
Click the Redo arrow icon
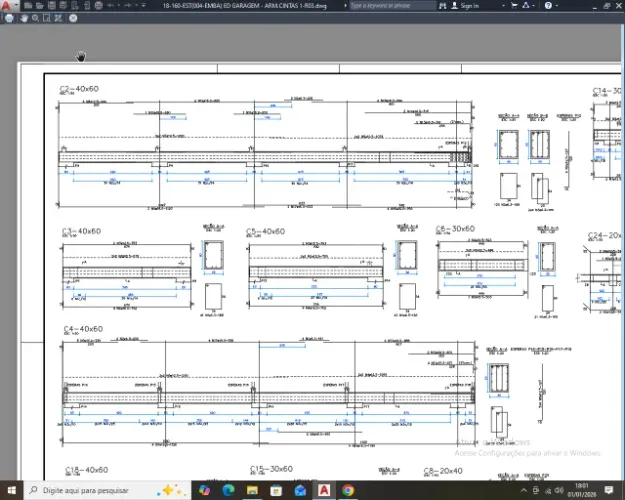128,6
